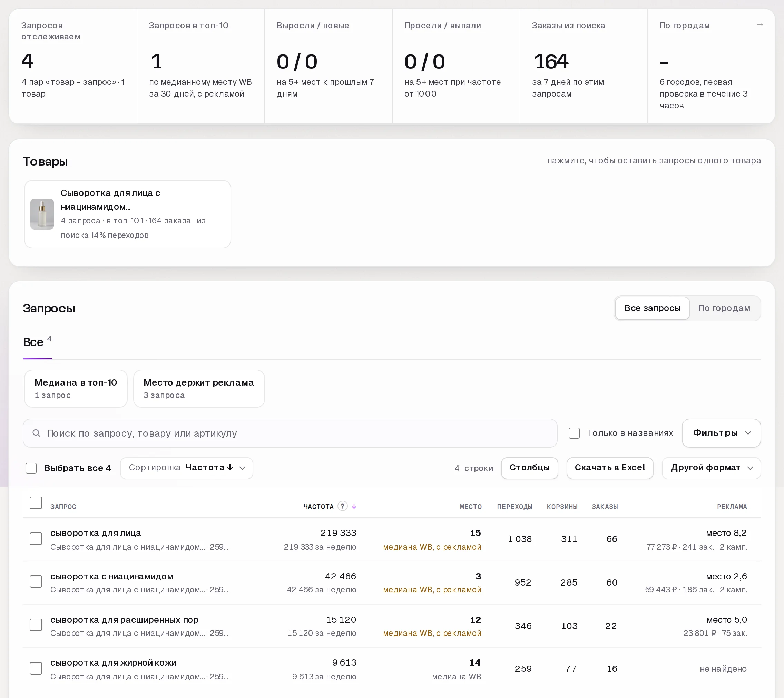Click the sort arrow in Частота column header

tap(354, 507)
